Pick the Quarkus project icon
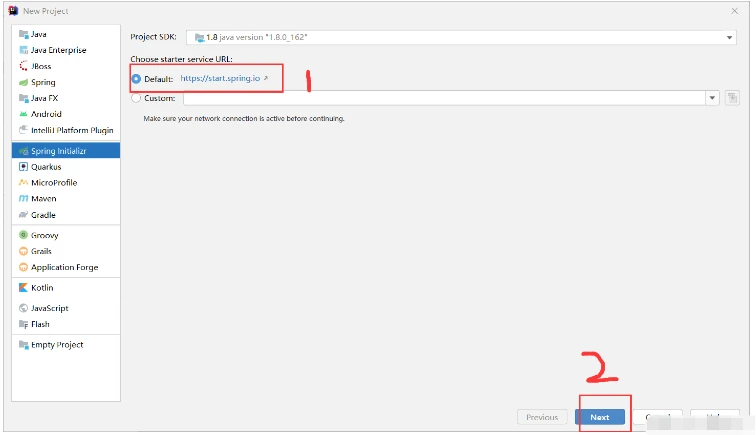 click(x=23, y=167)
